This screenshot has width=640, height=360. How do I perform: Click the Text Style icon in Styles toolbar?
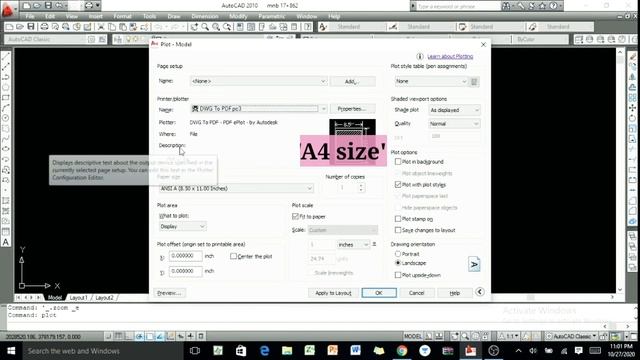[x=323, y=27]
